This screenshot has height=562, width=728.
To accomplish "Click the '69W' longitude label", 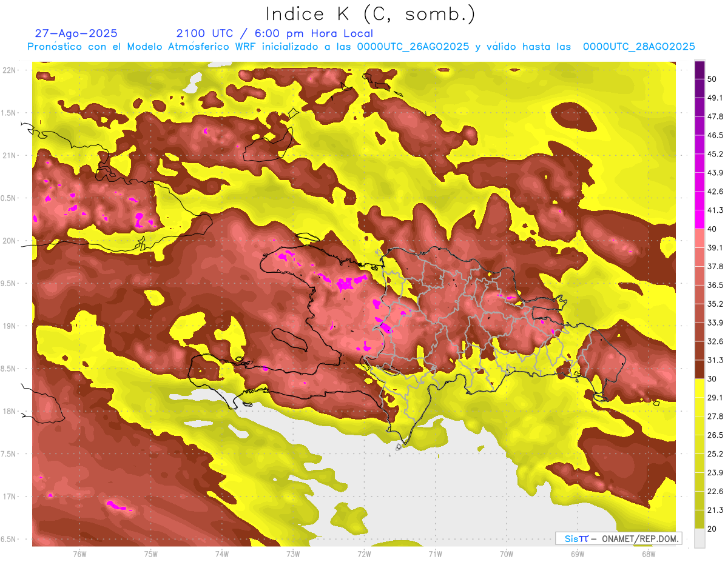I will tap(578, 554).
